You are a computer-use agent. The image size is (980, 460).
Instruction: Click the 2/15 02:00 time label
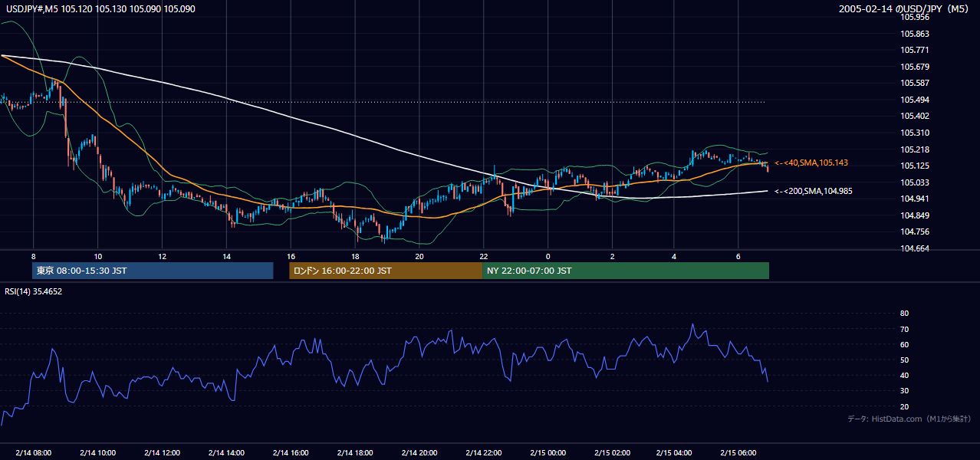[612, 452]
